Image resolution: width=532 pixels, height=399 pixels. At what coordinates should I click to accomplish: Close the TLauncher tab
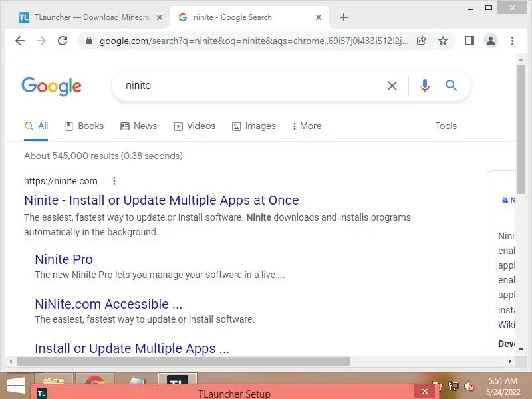pyautogui.click(x=160, y=17)
